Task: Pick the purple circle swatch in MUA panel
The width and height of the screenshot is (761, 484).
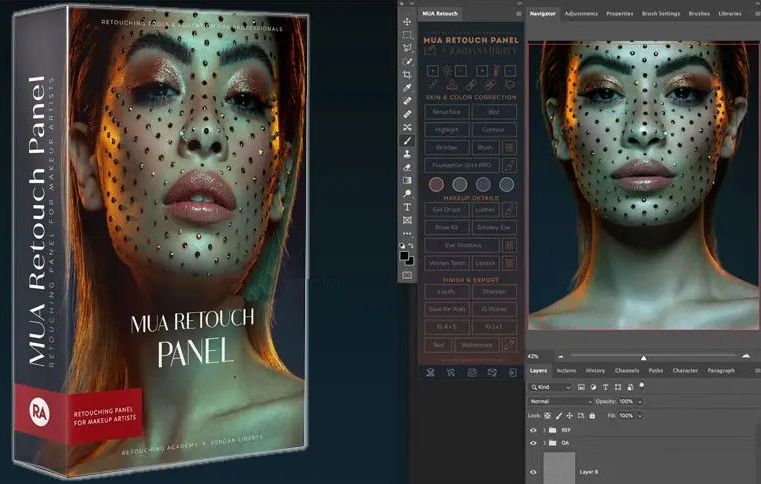Action: [x=483, y=184]
